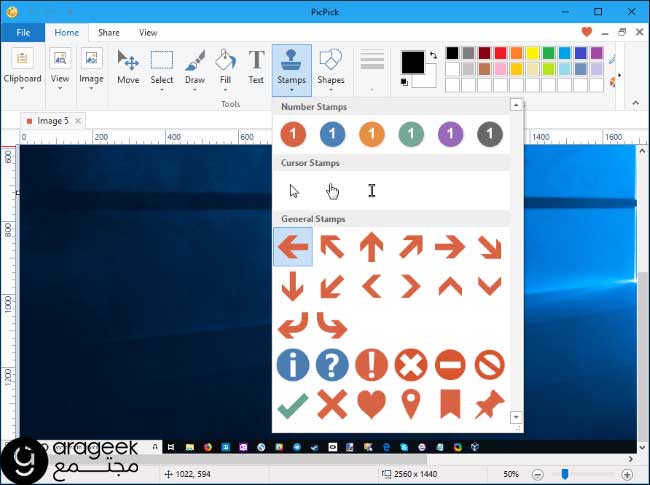Choose the circled X error stamp

(x=411, y=365)
